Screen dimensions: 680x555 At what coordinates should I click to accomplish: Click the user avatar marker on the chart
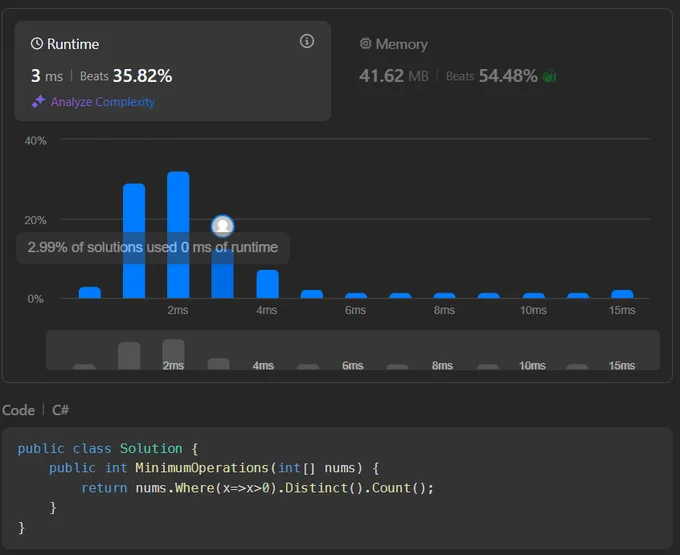tap(222, 226)
